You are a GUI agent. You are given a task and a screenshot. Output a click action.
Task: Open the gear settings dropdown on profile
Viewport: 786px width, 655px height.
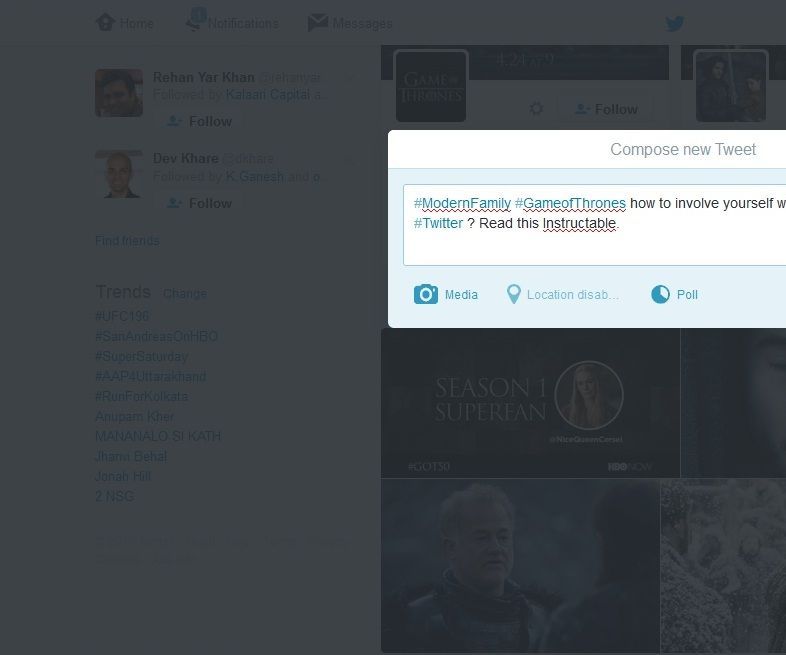click(x=536, y=109)
